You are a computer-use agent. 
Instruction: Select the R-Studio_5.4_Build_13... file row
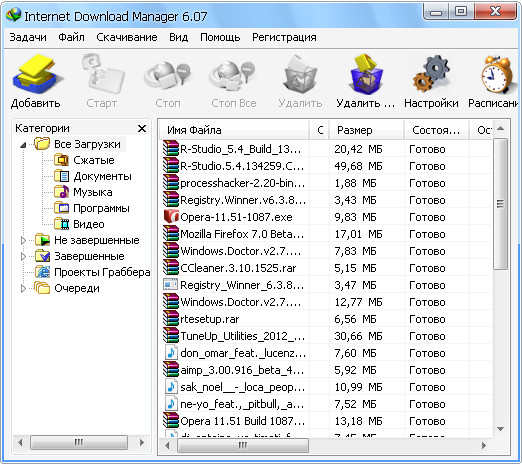(x=326, y=149)
